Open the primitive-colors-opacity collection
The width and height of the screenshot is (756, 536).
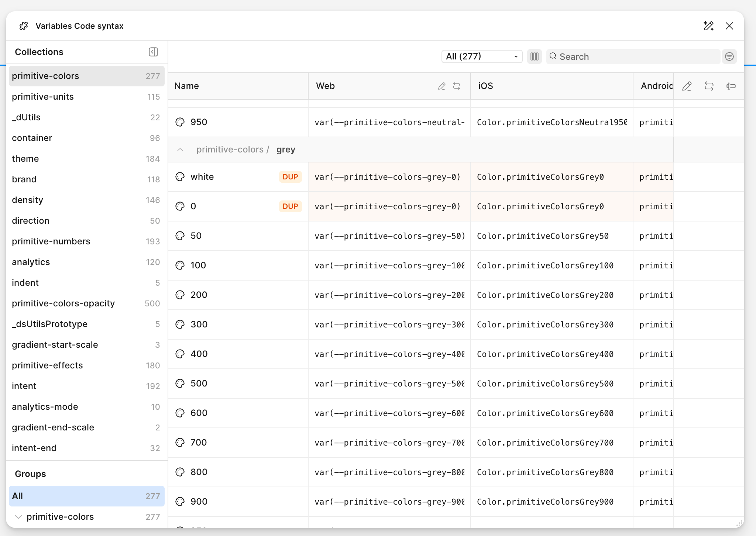click(87, 303)
